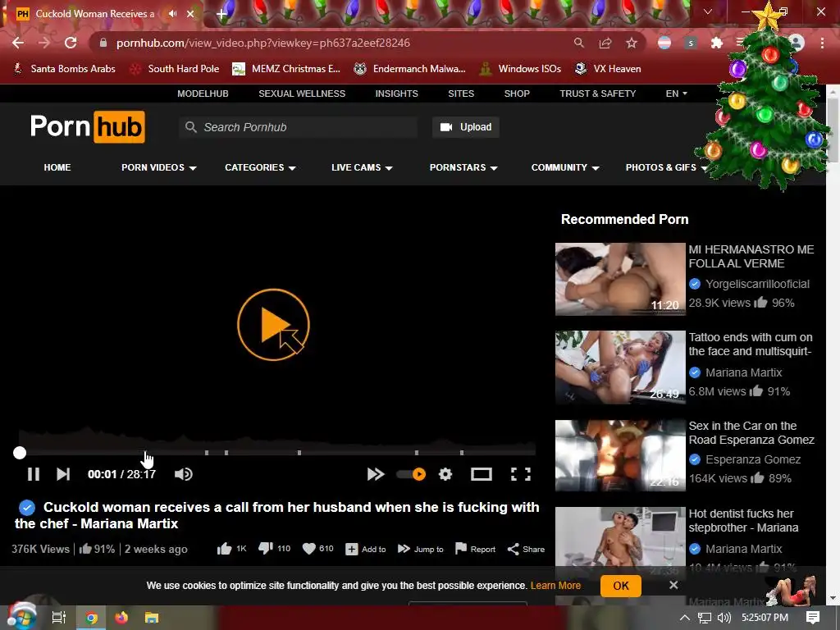
Task: Open the Esperanza Gomez channel link
Action: click(753, 459)
